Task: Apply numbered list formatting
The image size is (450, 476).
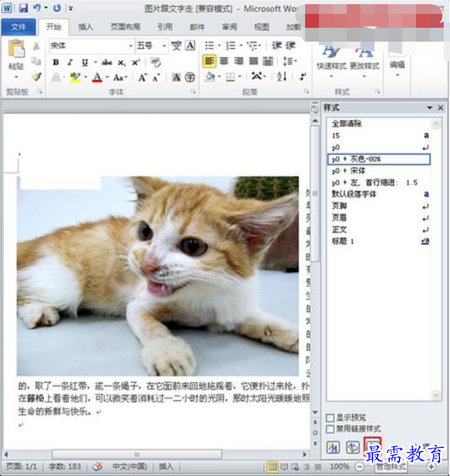Action: (231, 46)
